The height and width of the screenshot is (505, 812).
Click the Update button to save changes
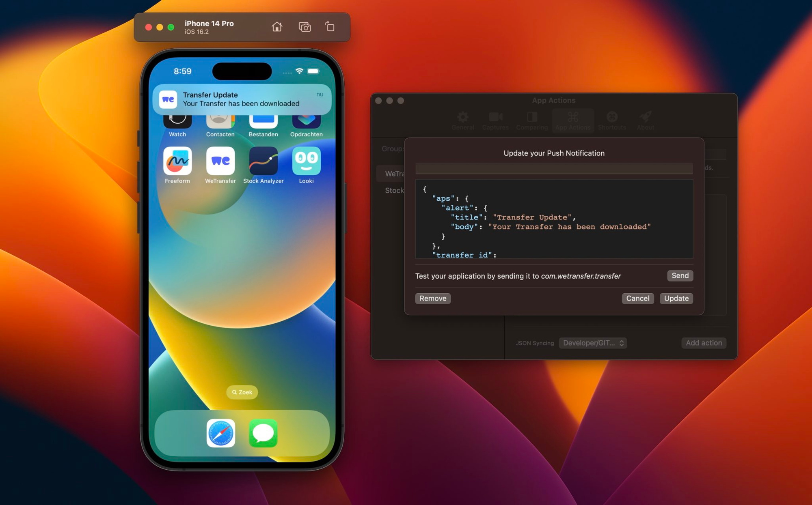point(676,298)
